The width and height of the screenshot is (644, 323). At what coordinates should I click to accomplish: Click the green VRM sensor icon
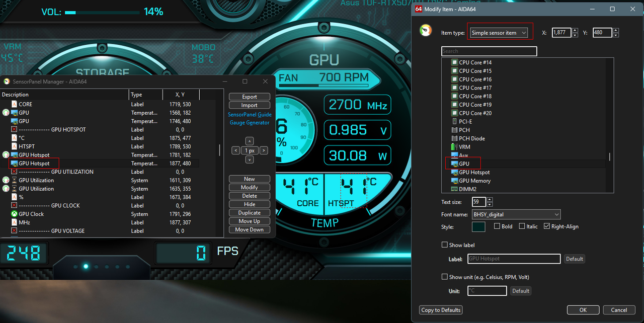(x=454, y=147)
